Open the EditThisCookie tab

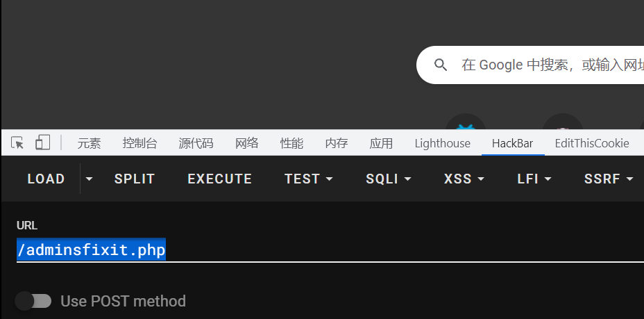(592, 143)
